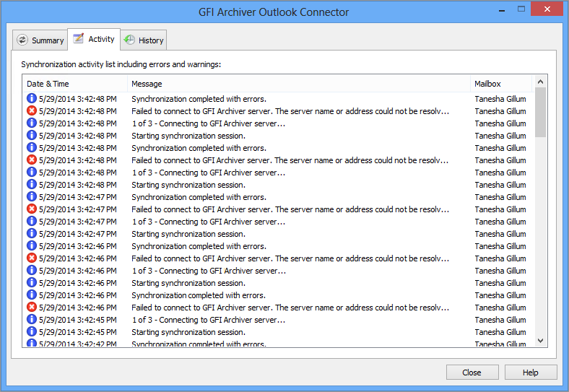Click the Mailbox column header

point(500,84)
